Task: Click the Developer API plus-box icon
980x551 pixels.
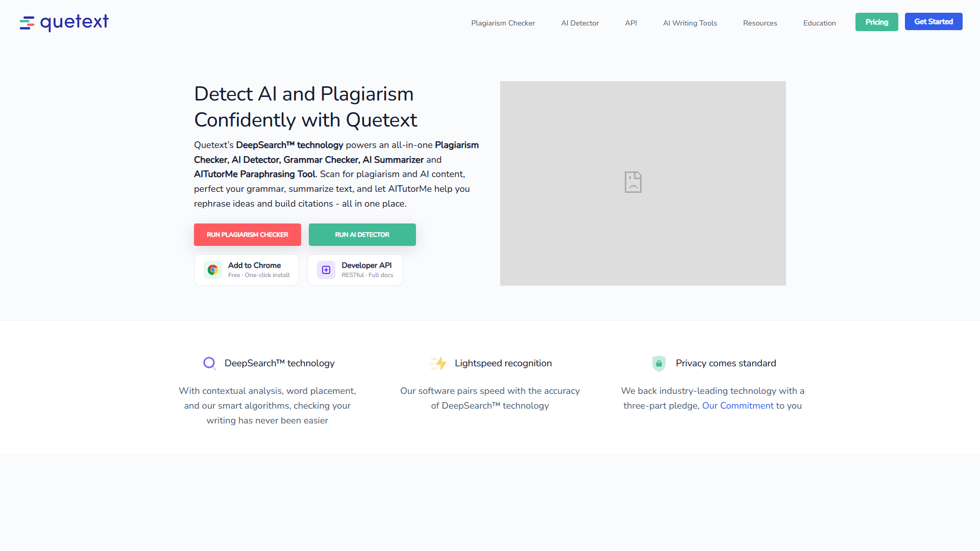Action: tap(326, 270)
